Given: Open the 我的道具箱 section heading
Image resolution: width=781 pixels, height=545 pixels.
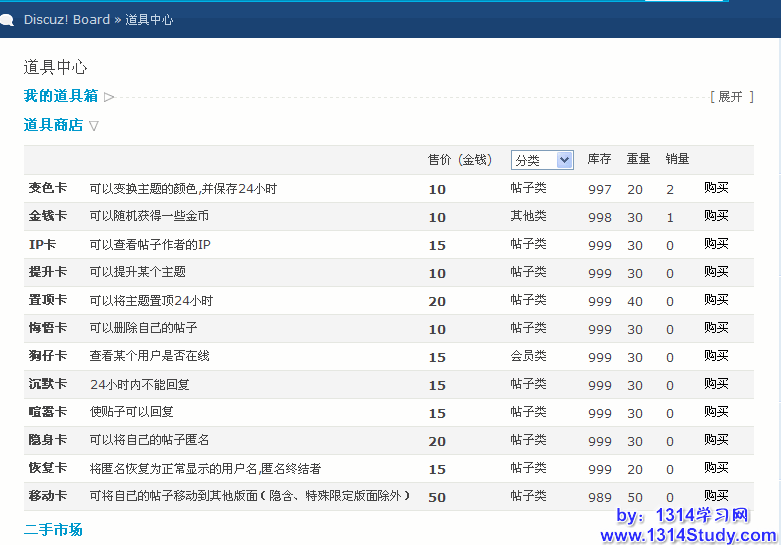Looking at the screenshot, I should click(61, 96).
